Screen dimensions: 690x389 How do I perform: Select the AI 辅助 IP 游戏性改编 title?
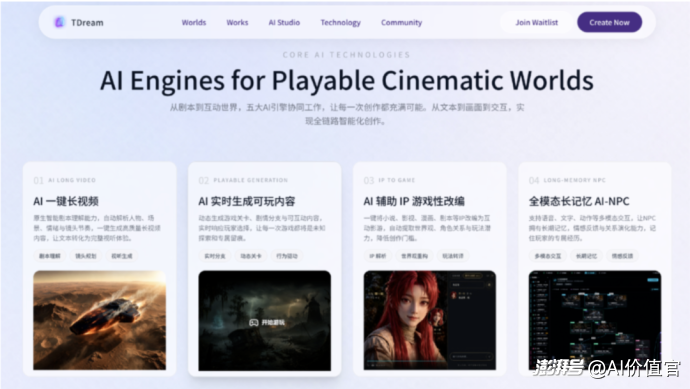(x=414, y=201)
